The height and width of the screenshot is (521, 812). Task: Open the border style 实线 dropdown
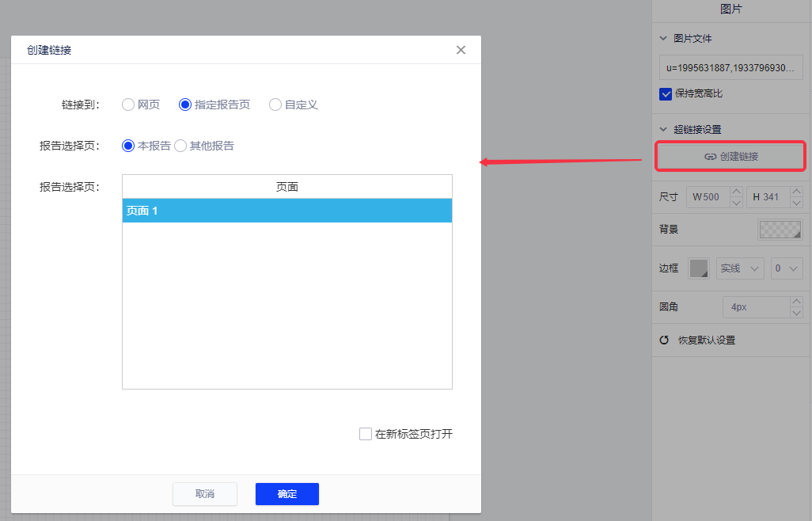739,268
